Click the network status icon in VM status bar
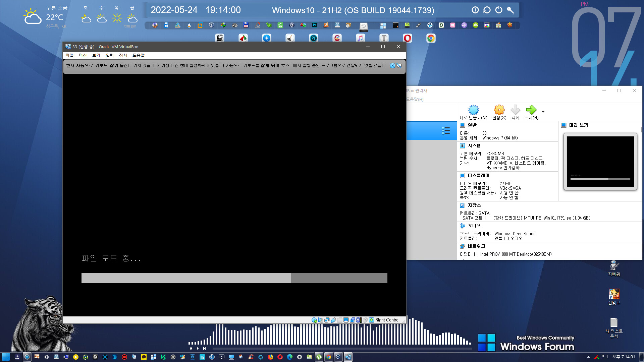644x362 pixels. [x=327, y=320]
